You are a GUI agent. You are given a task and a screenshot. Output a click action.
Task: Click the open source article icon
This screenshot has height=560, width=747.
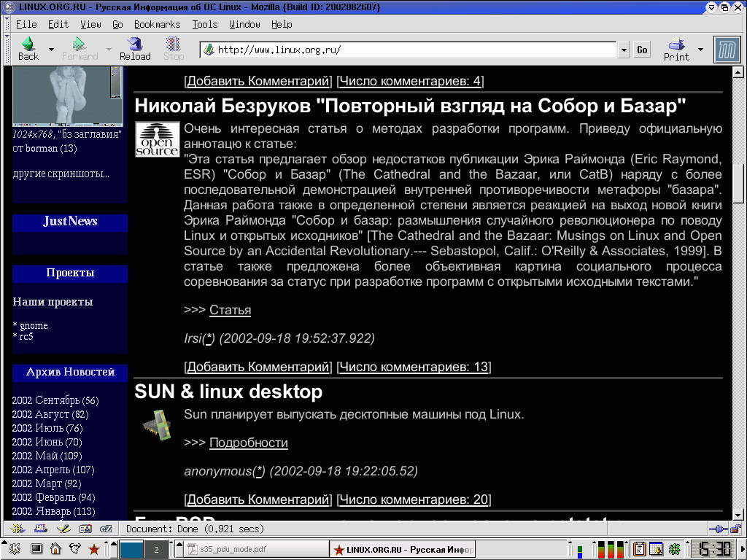pos(158,139)
